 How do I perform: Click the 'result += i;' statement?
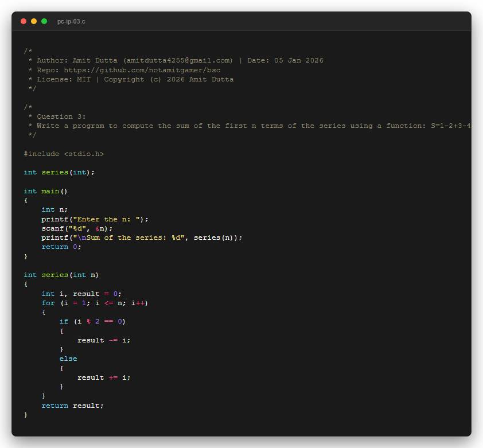104,377
